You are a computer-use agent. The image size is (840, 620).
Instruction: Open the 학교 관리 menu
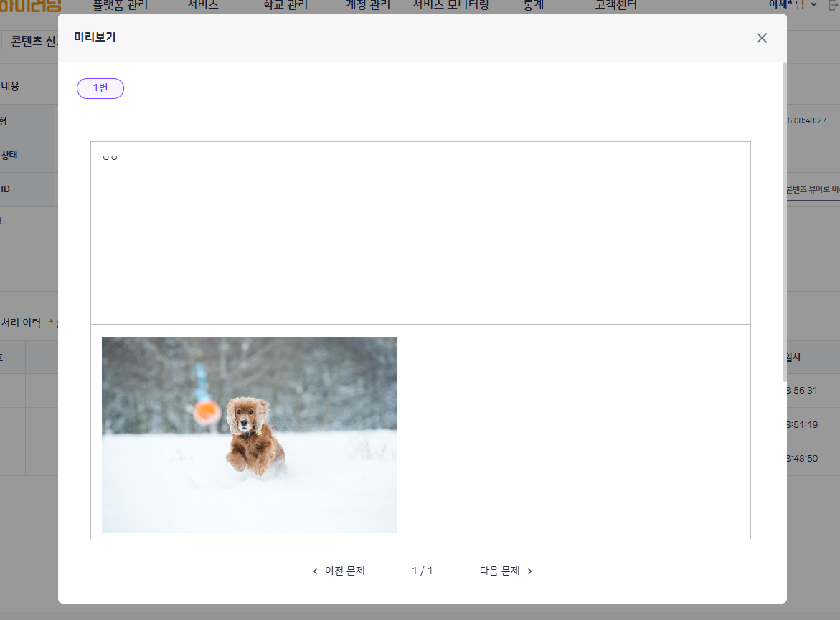coord(285,6)
